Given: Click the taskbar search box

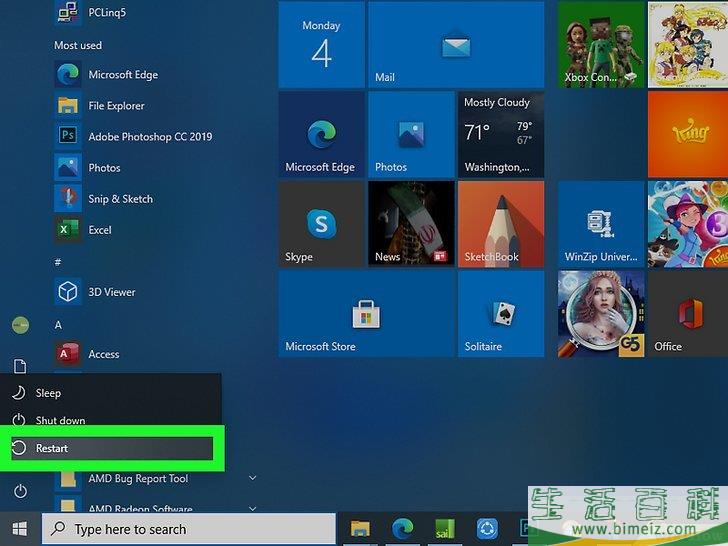Looking at the screenshot, I should point(188,529).
